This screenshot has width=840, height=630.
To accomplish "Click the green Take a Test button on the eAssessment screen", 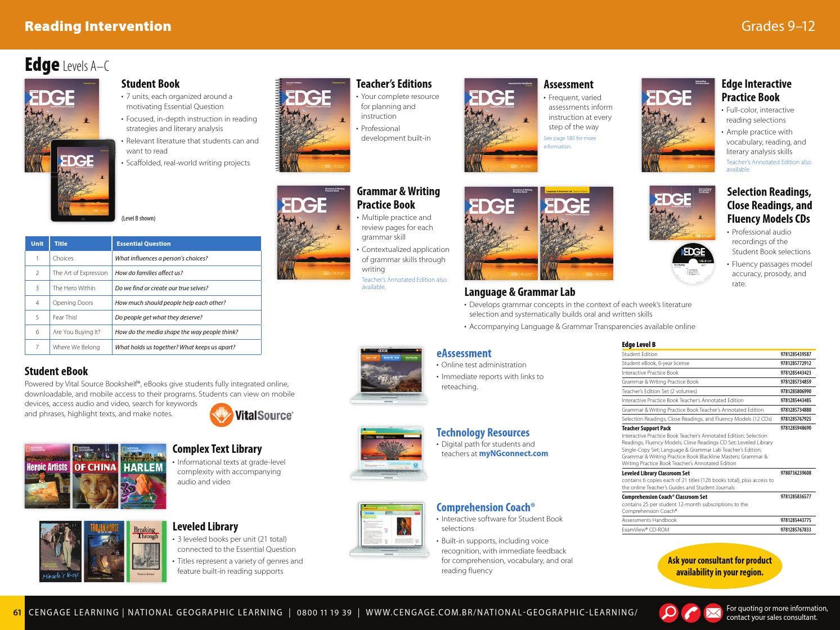I will [x=411, y=358].
